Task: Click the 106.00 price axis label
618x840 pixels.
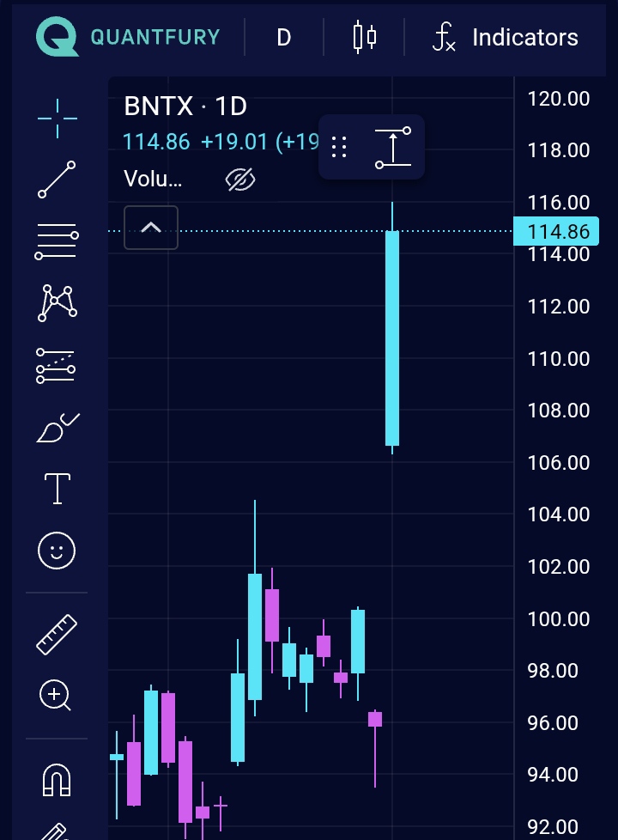Action: pos(559,463)
